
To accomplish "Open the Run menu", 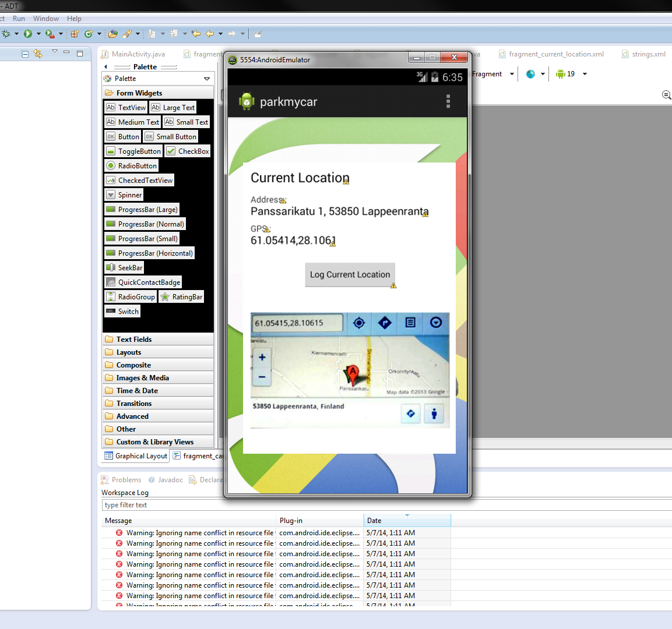I will click(19, 19).
